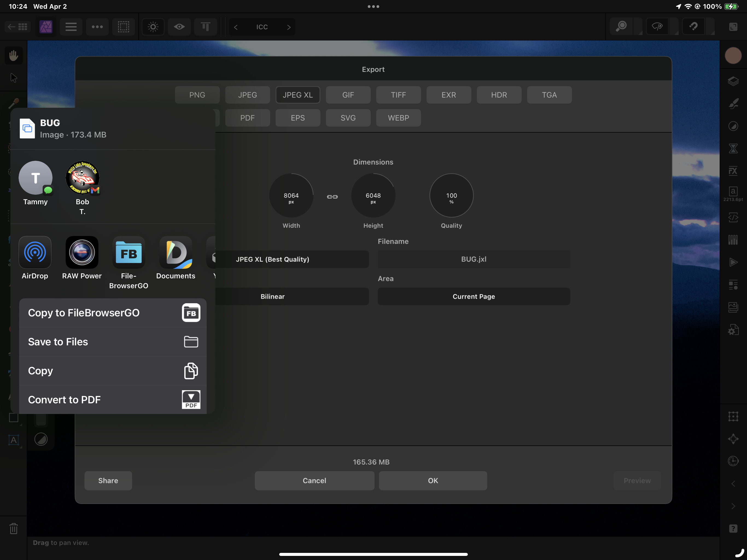Click the Preview button
Image resolution: width=747 pixels, height=560 pixels.
[x=637, y=480]
